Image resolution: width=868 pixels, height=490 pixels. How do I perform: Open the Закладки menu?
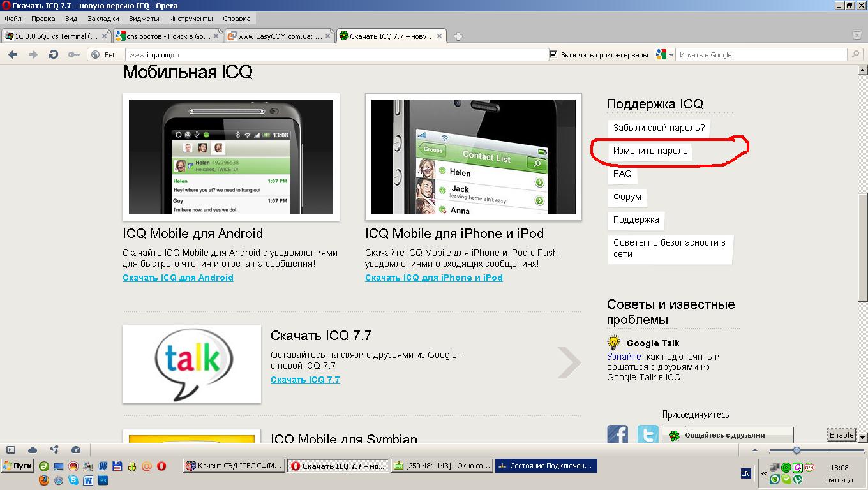click(x=103, y=19)
